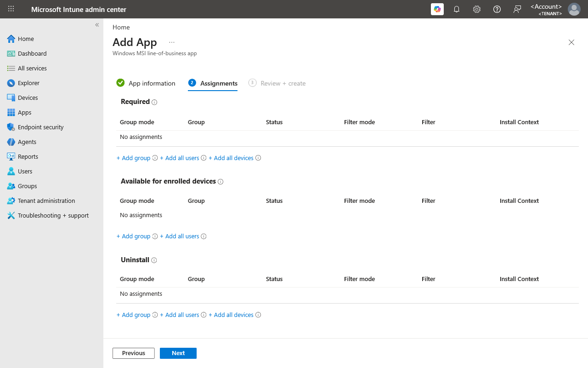Viewport: 588px width, 368px height.
Task: Click the Reports icon in sidebar
Action: pyautogui.click(x=11, y=156)
